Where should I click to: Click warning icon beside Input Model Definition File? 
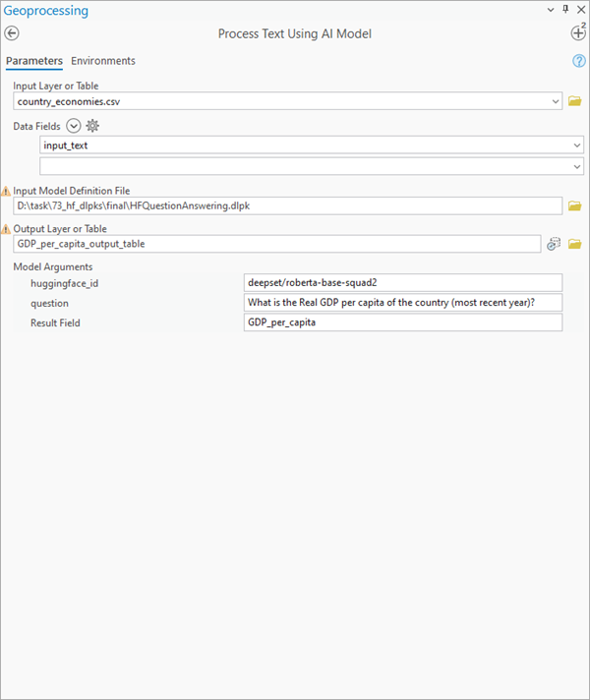(6, 191)
